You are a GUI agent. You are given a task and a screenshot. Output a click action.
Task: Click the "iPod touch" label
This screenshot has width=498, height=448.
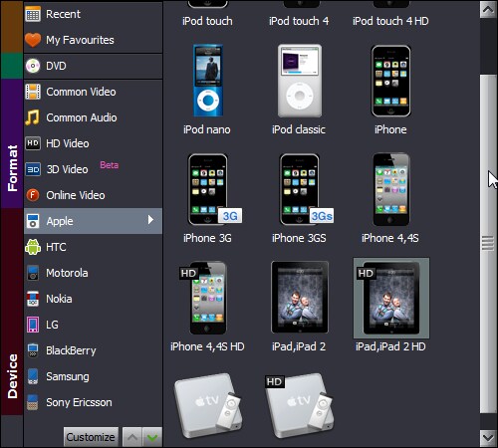point(207,21)
